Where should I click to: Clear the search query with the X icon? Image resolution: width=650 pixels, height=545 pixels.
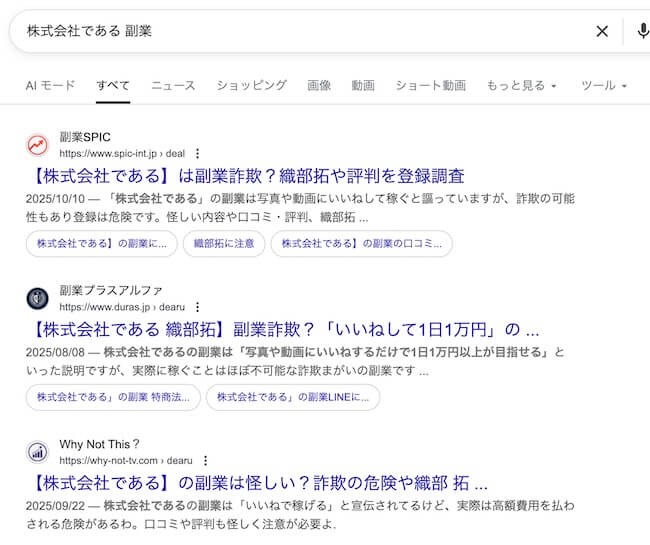coord(602,31)
